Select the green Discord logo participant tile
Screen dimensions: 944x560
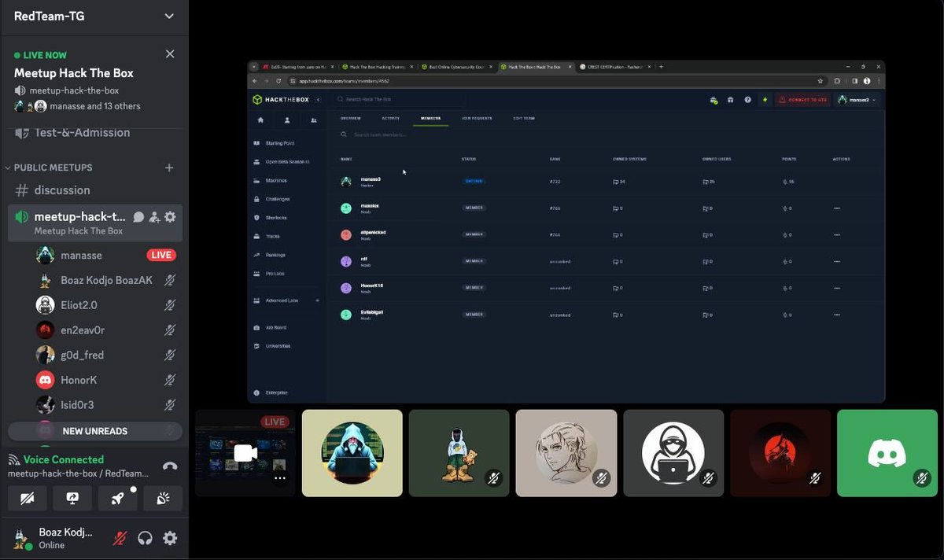887,453
